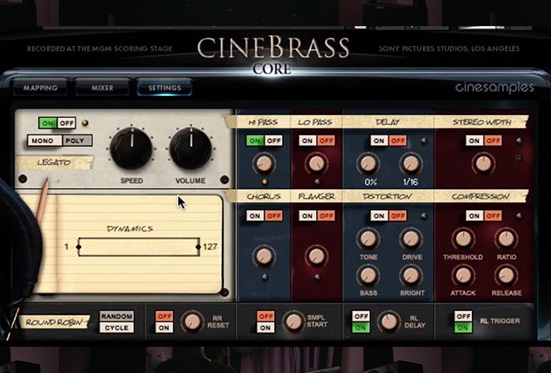Set RL Delay to OFF
This screenshot has width=551, height=373.
(361, 316)
